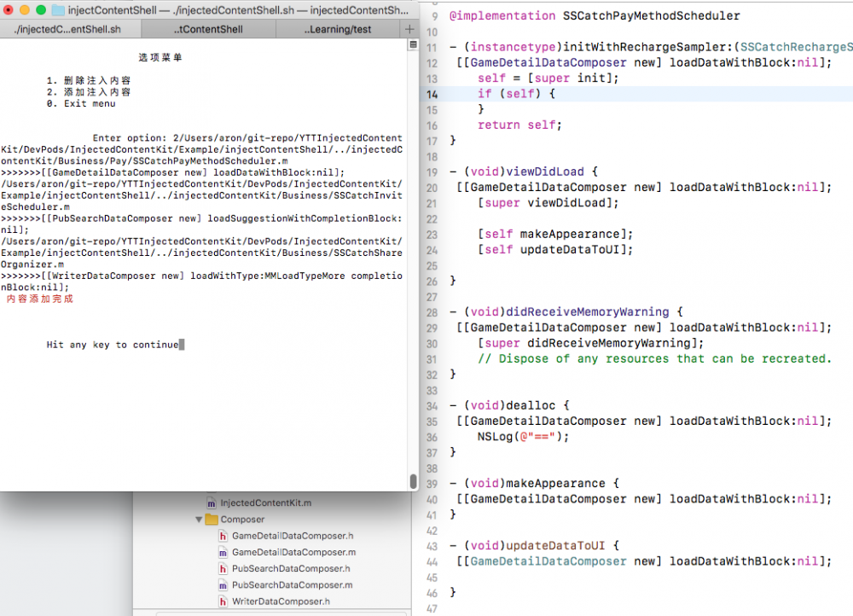
Task: Click the WriterDataComposer.h header icon
Action: click(223, 601)
